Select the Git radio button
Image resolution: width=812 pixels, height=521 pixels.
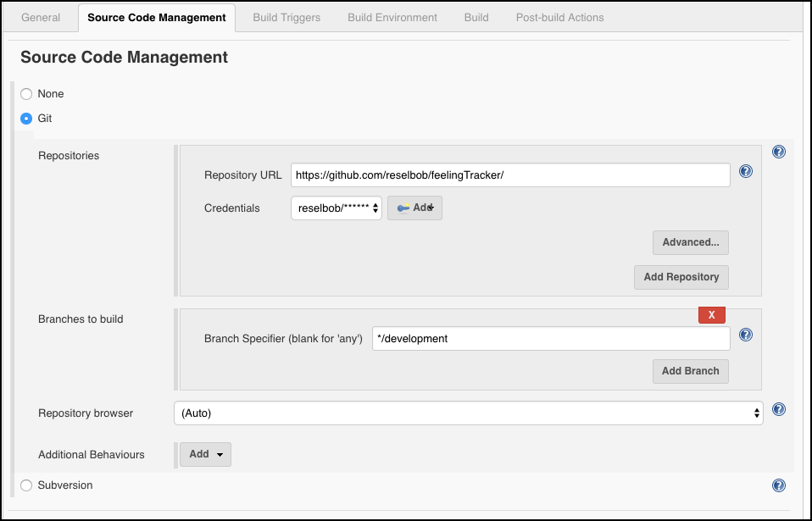pos(26,119)
